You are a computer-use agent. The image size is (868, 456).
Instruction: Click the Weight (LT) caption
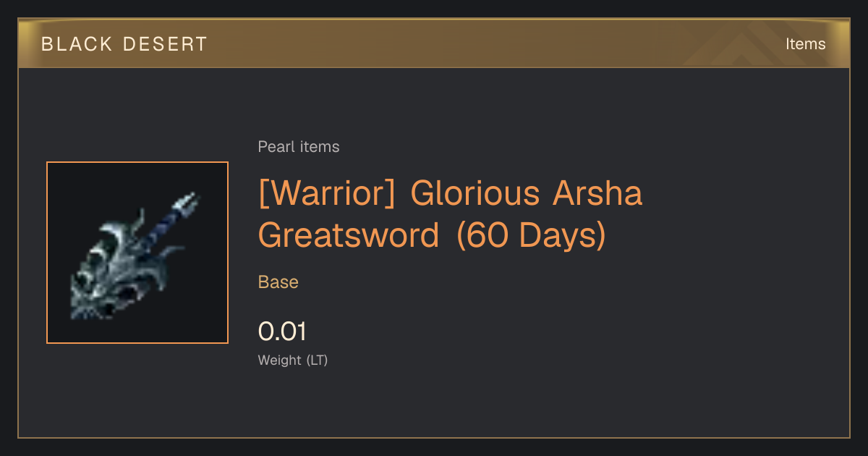[x=293, y=360]
